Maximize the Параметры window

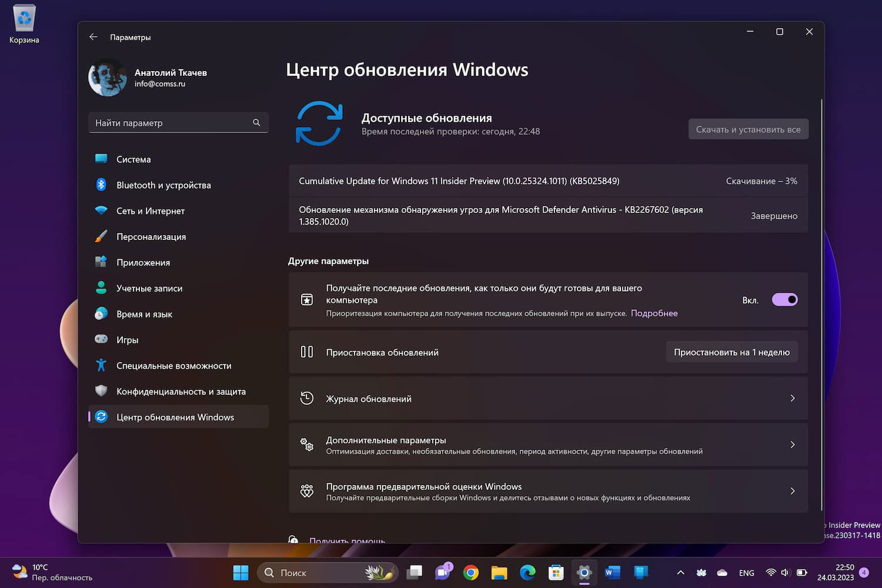[780, 32]
